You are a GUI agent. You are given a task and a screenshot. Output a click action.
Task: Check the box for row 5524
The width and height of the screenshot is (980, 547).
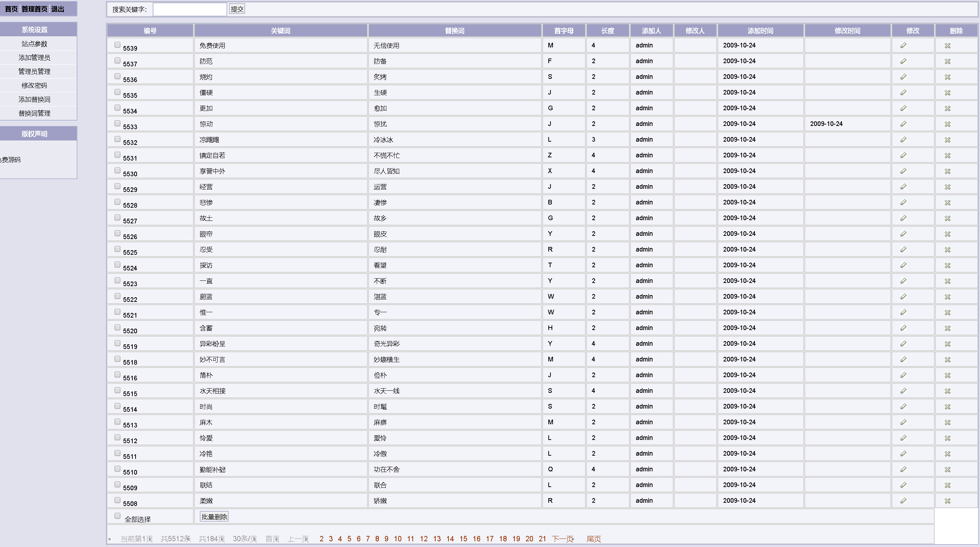click(117, 264)
